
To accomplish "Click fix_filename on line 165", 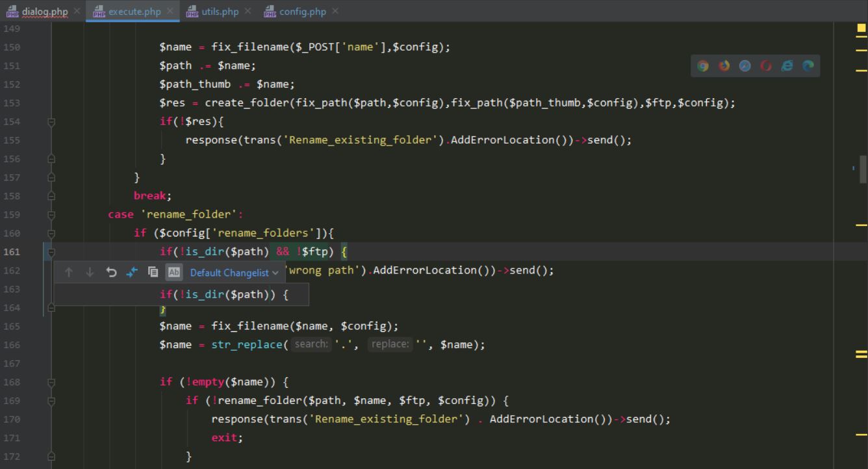I will click(250, 326).
